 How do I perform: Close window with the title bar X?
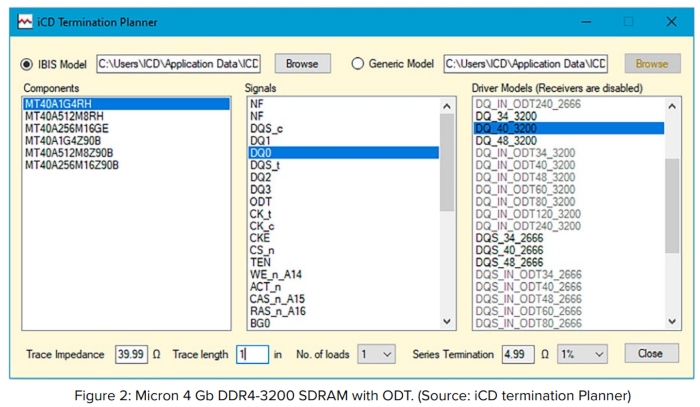tap(671, 21)
